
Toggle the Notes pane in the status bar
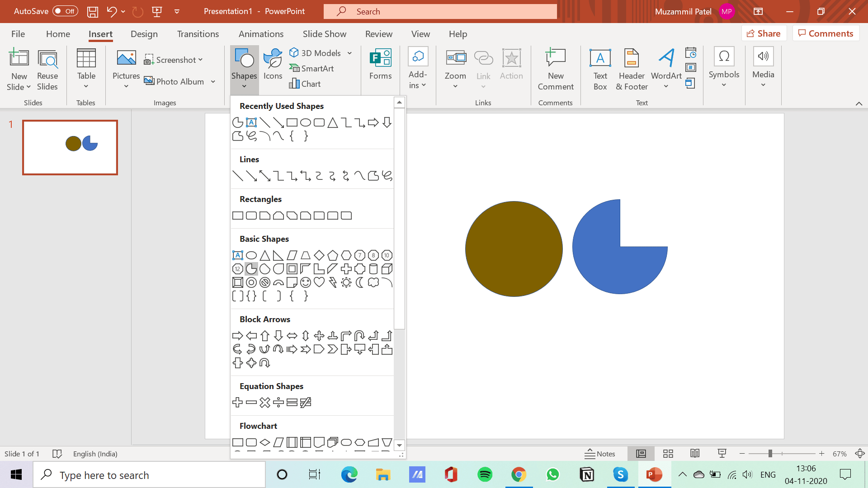(x=600, y=454)
